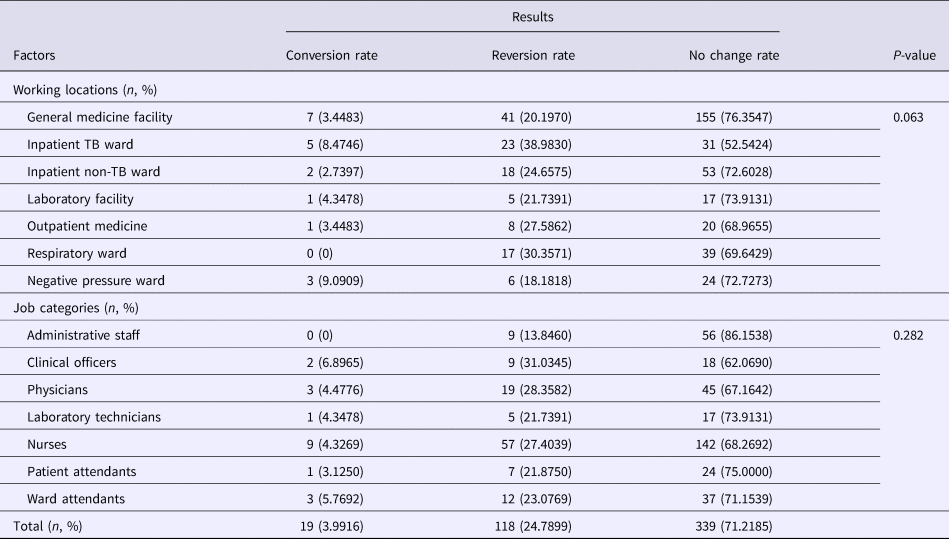Click the "General medicine facility" row label
This screenshot has width=949, height=539.
click(x=100, y=117)
